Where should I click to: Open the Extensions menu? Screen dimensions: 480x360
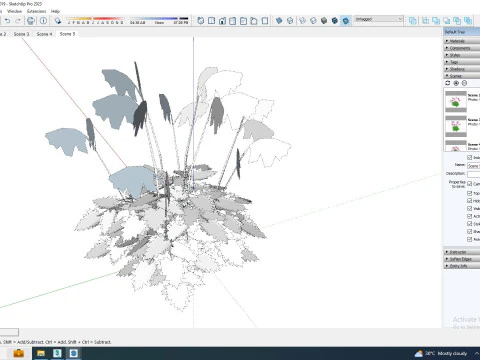[x=37, y=11]
